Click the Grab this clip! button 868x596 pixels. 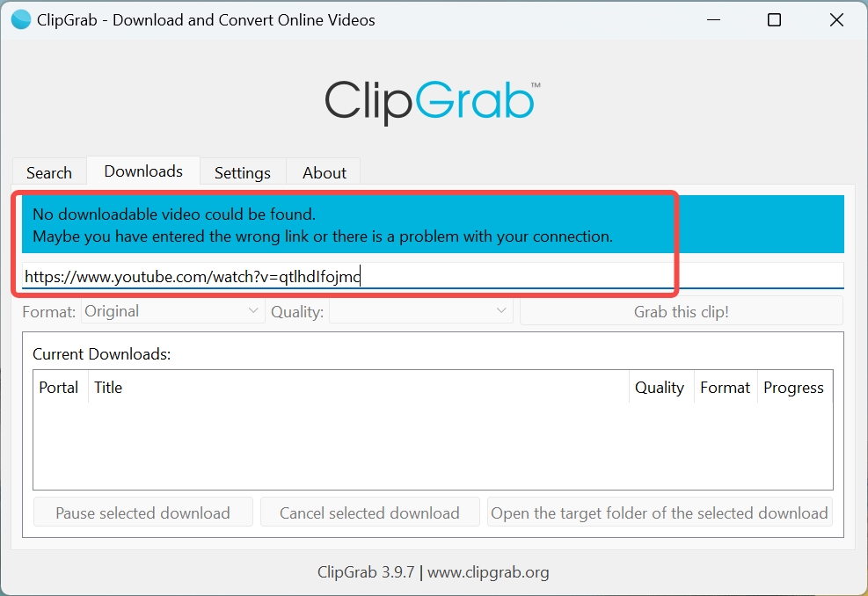pyautogui.click(x=681, y=311)
